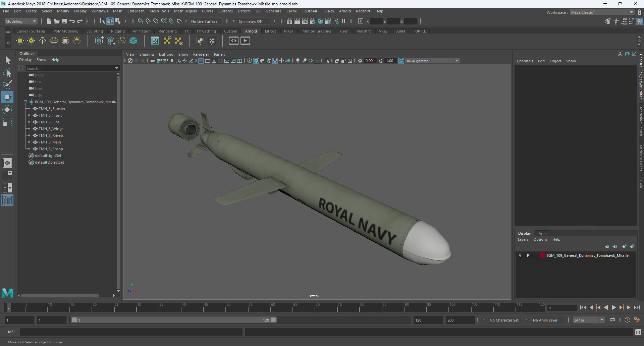Open sRGB gamma view transform dropdown
This screenshot has height=346, width=644.
tap(457, 61)
